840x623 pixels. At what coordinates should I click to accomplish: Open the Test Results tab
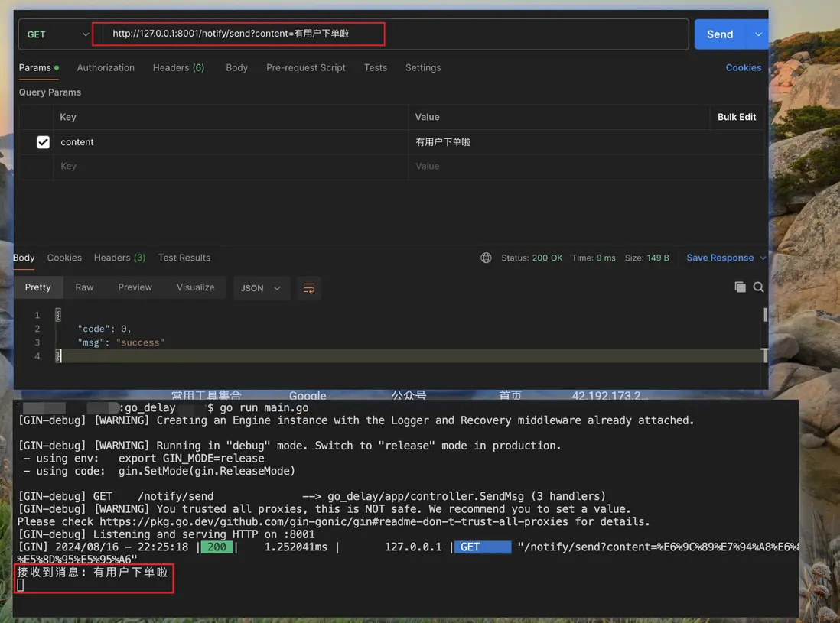tap(184, 258)
